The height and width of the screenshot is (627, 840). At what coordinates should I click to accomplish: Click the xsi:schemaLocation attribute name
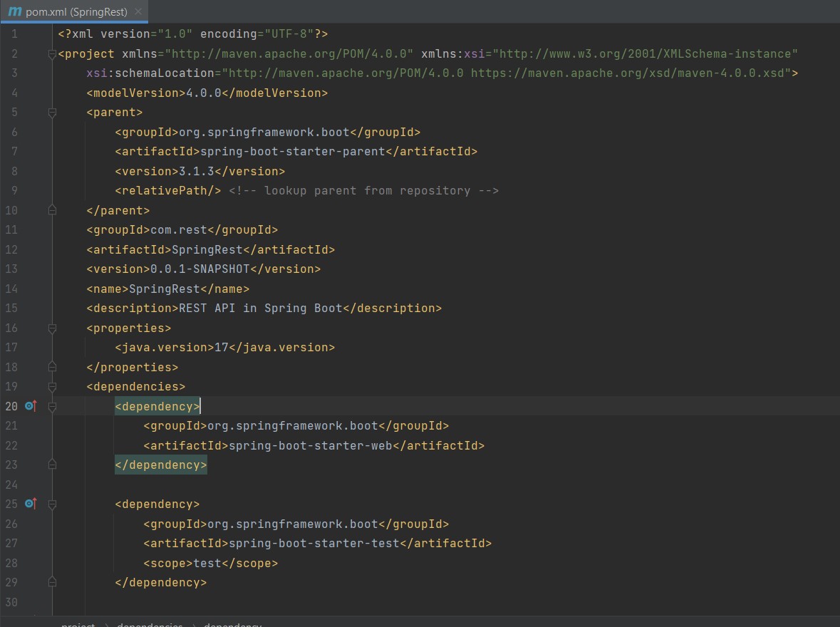click(x=150, y=73)
